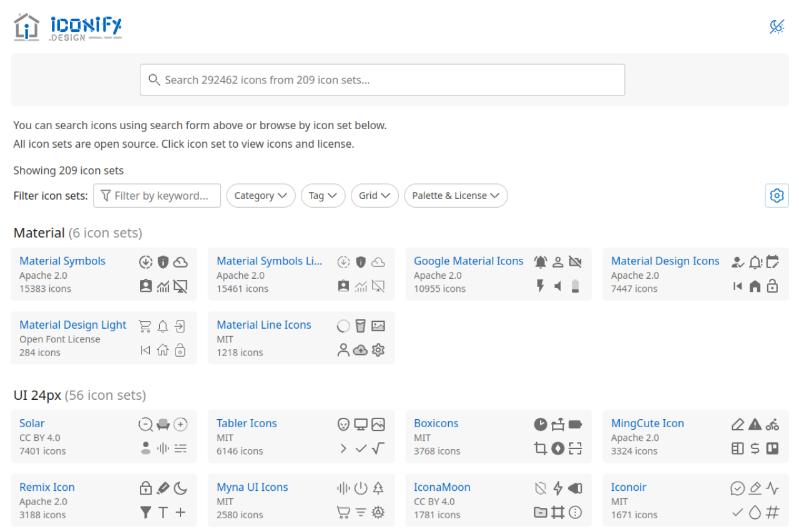Click the water droplet icon in Iconoir card
The image size is (799, 532).
point(755,512)
